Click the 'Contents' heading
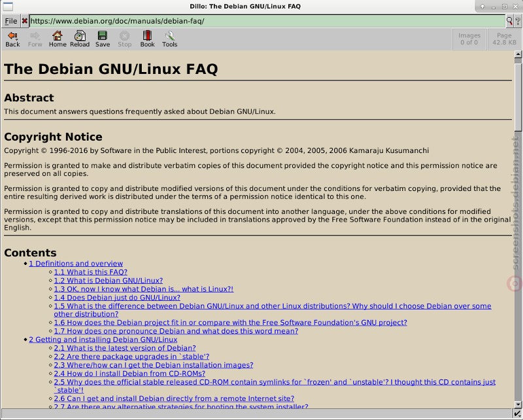The width and height of the screenshot is (523, 420). [x=30, y=253]
